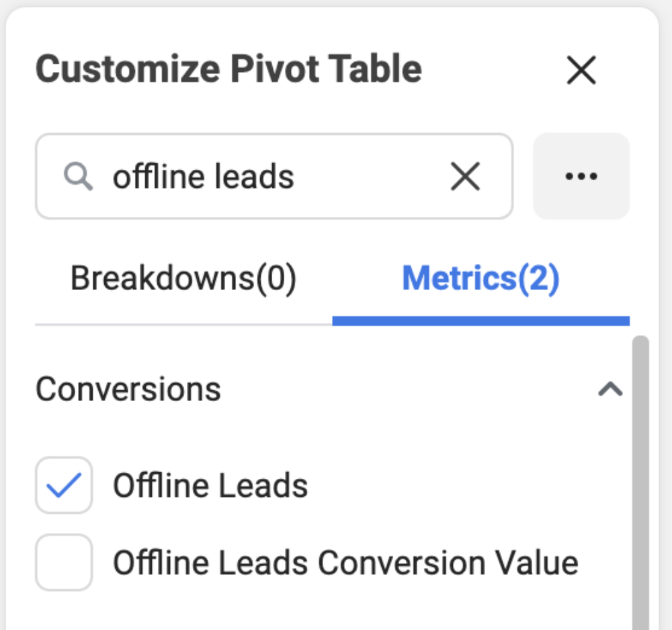Click the blue checkmark beside Offline Leads

tap(64, 485)
